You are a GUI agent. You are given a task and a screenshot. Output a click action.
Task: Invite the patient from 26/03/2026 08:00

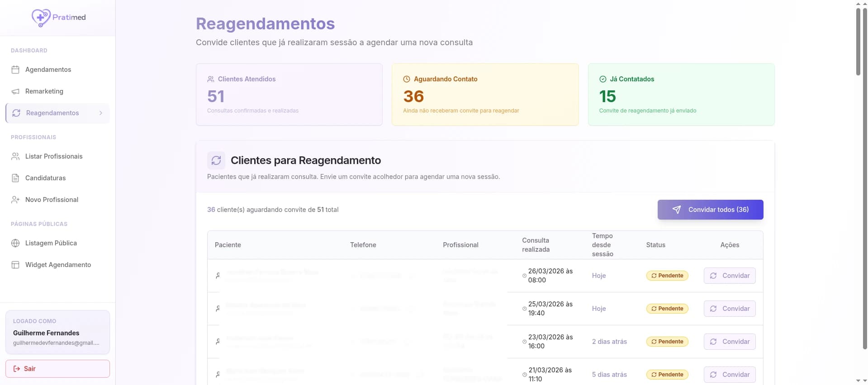point(730,276)
